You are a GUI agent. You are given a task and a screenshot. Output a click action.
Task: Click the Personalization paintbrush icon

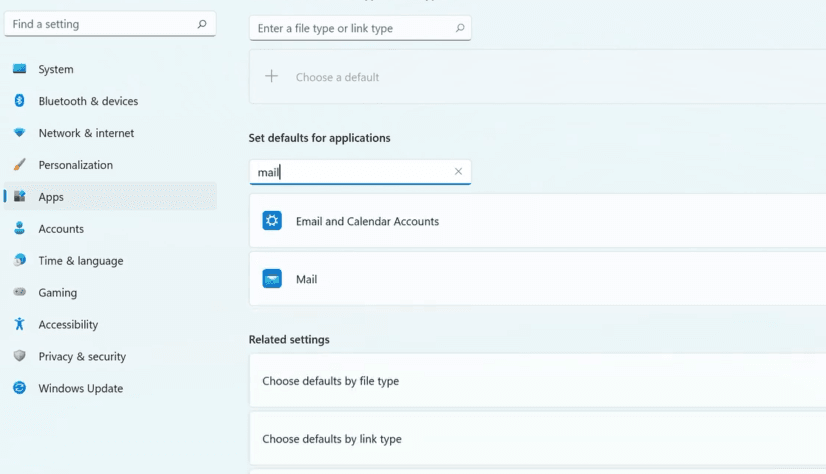(19, 165)
